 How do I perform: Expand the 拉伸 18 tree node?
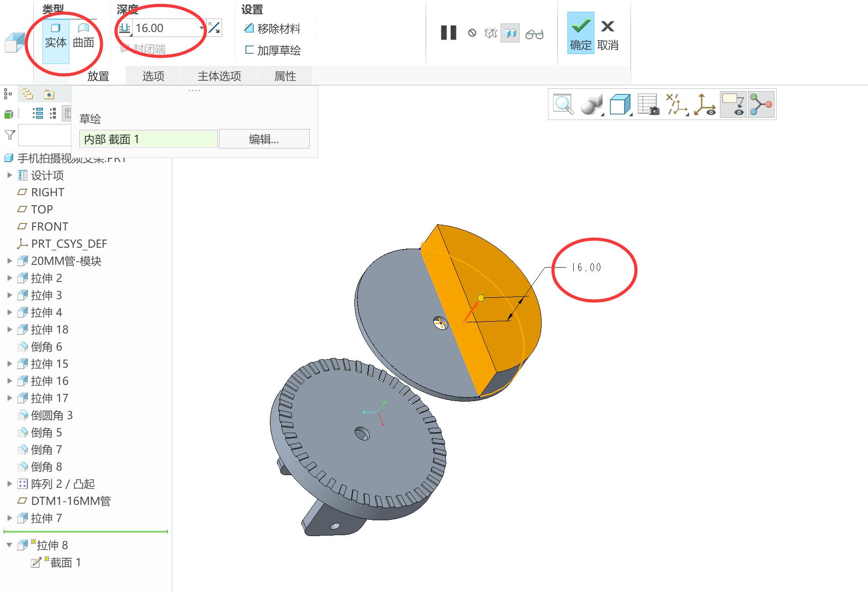9,329
